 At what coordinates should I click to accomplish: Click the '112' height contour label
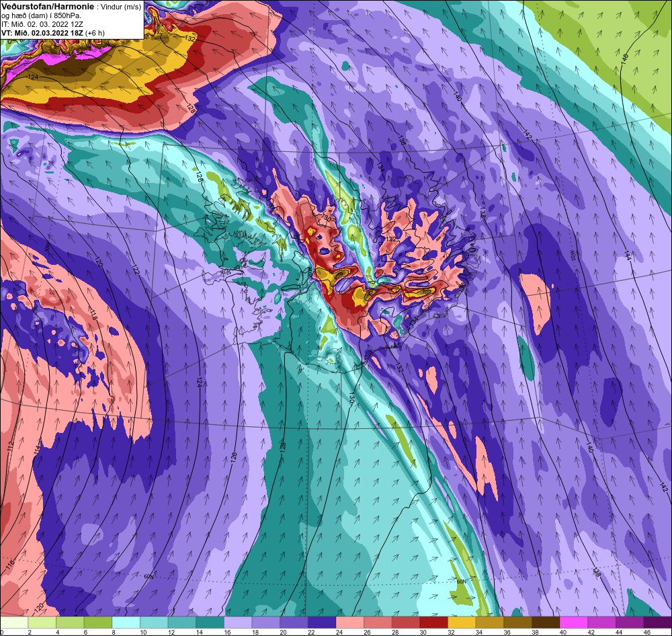tap(11, 446)
